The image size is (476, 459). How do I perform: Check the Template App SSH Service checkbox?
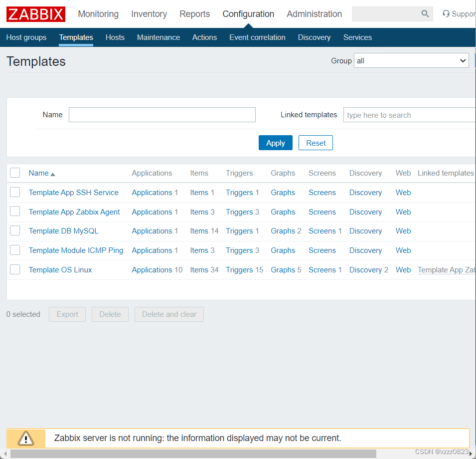(15, 192)
